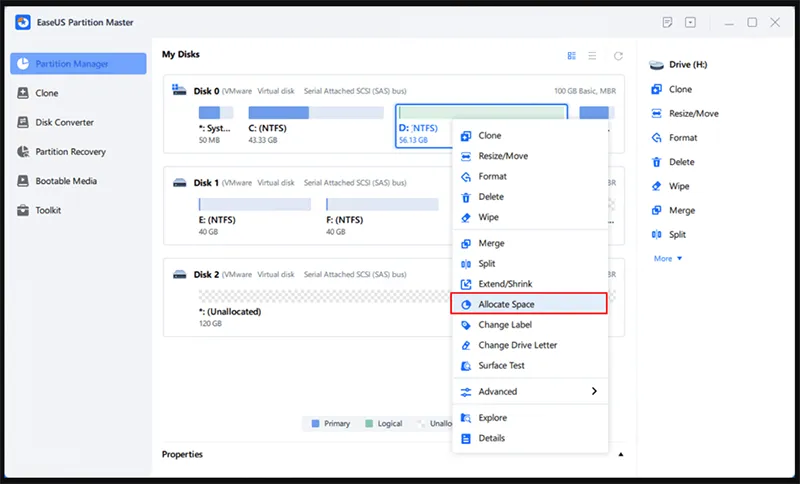Select Allocate Space in the context menu
Image resolution: width=800 pixels, height=484 pixels.
(530, 304)
